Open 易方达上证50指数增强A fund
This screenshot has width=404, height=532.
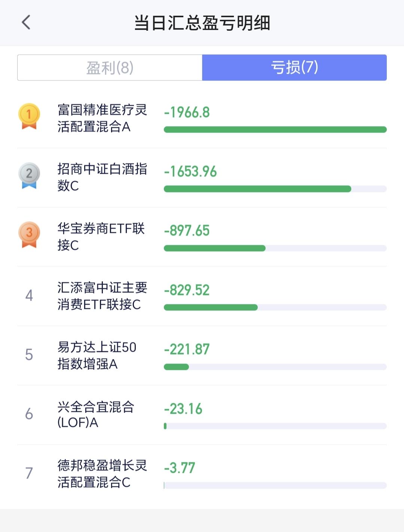(x=97, y=355)
